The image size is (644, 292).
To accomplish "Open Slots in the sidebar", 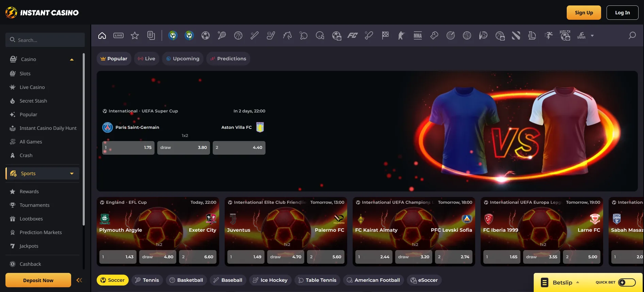I will [x=25, y=74].
